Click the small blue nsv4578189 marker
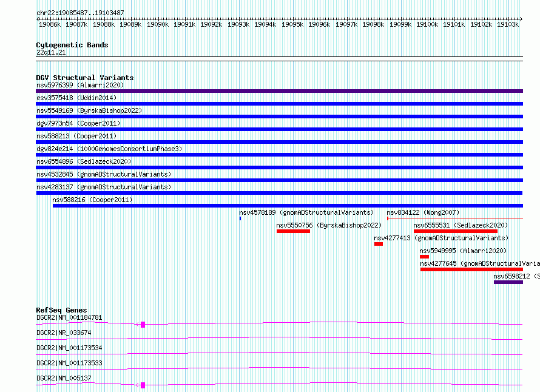The image size is (540, 392). click(x=240, y=218)
